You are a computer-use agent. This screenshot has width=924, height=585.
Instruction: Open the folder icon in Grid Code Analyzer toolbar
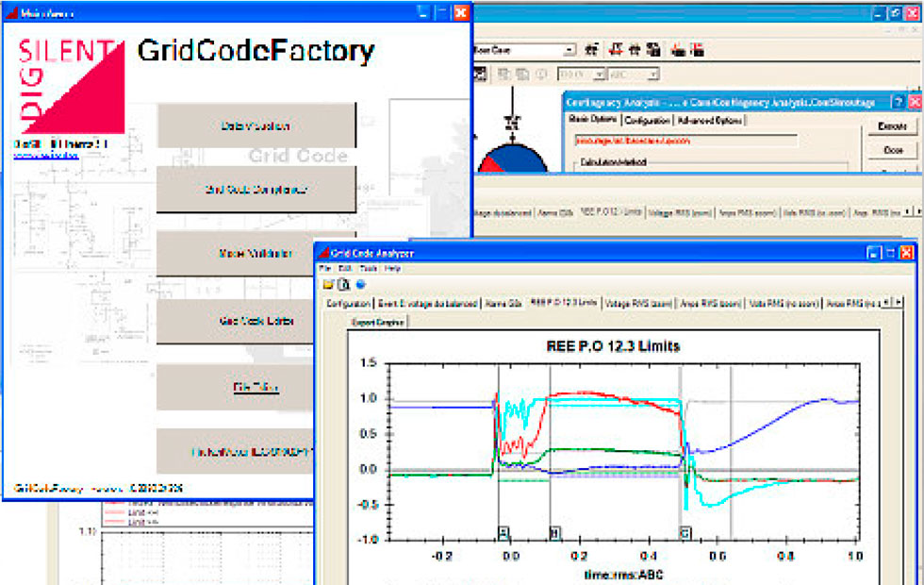[328, 284]
